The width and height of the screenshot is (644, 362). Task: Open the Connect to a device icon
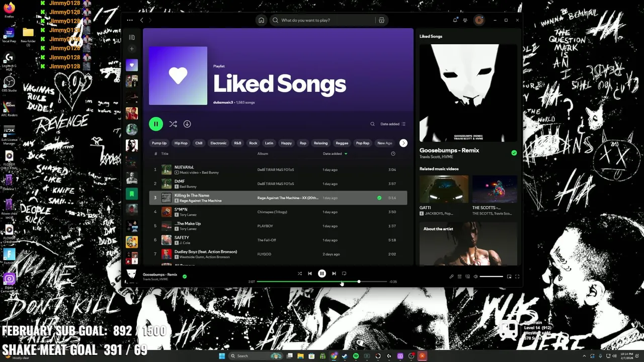[x=467, y=277]
